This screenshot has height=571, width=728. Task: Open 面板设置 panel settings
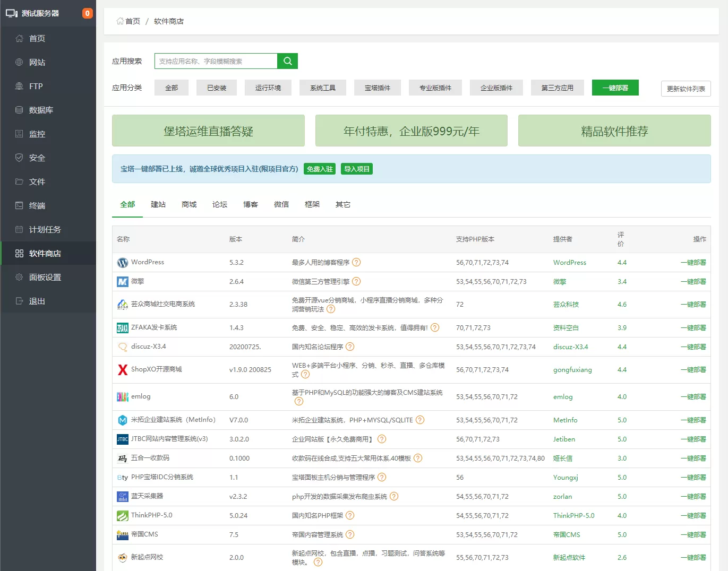click(41, 277)
